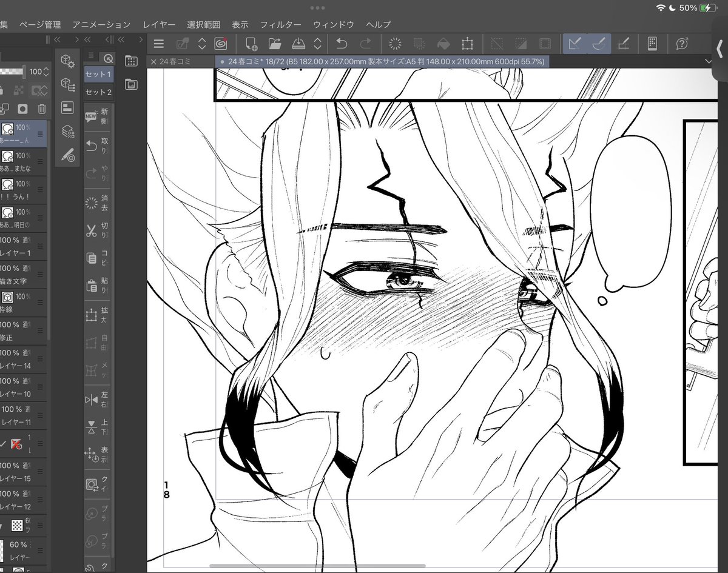Image resolution: width=728 pixels, height=573 pixels.
Task: Open the canvas tab list dropdown arrow
Action: click(708, 61)
